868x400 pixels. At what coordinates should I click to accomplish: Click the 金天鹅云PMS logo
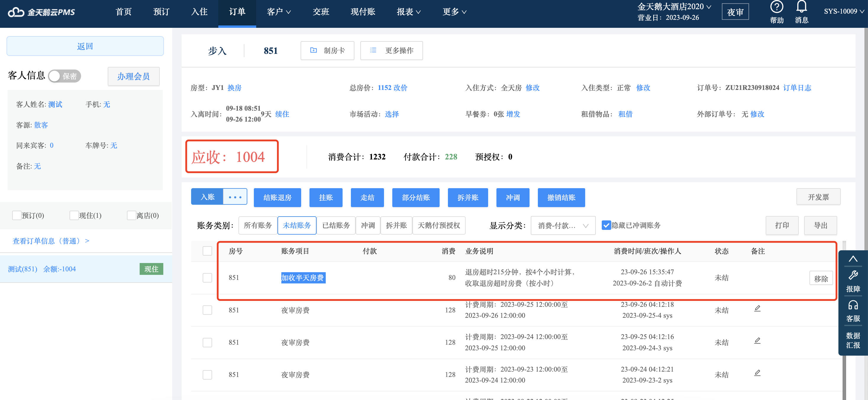point(41,12)
